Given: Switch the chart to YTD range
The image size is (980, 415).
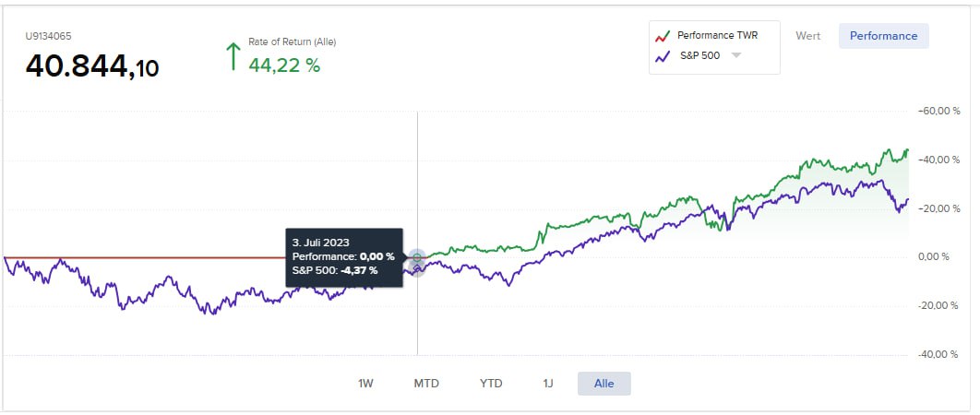Looking at the screenshot, I should 491,384.
